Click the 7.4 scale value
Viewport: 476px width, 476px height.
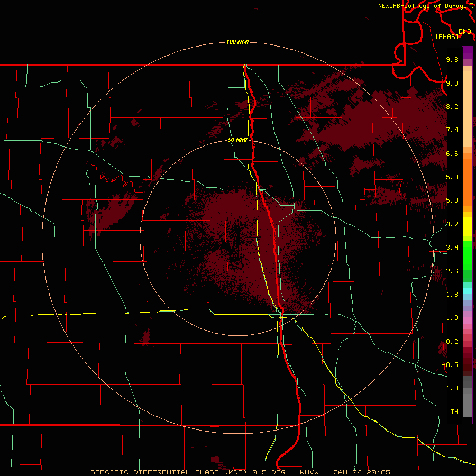coord(452,130)
